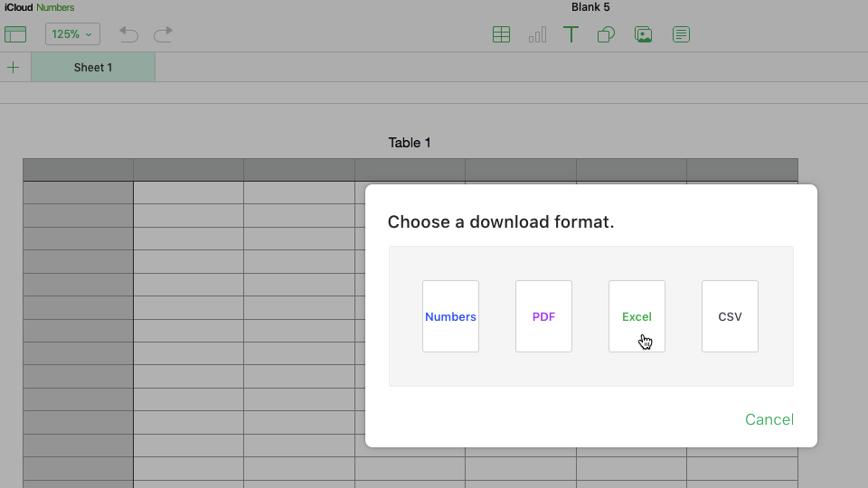Image resolution: width=868 pixels, height=488 pixels.
Task: Insert a table using the Table icon
Action: coord(502,34)
